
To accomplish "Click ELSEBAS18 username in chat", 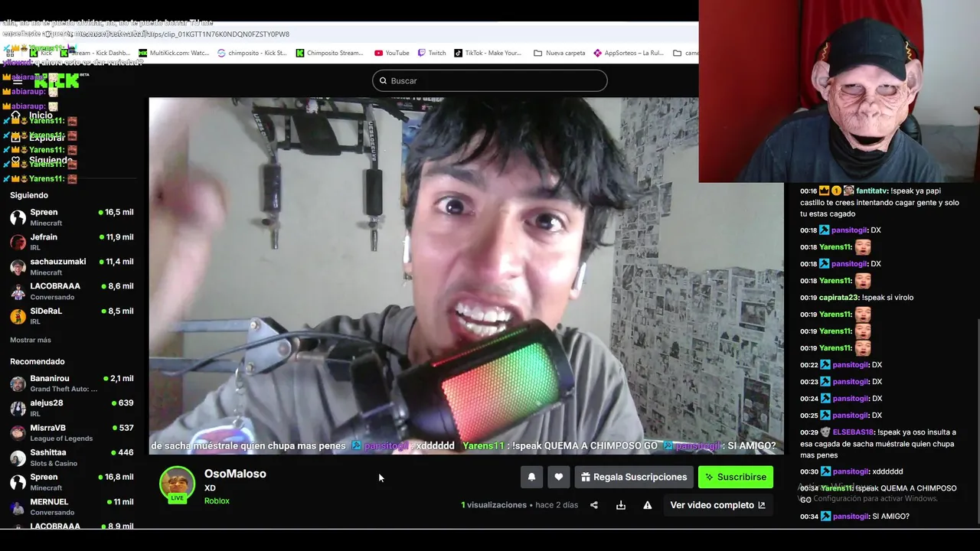I will pos(853,432).
